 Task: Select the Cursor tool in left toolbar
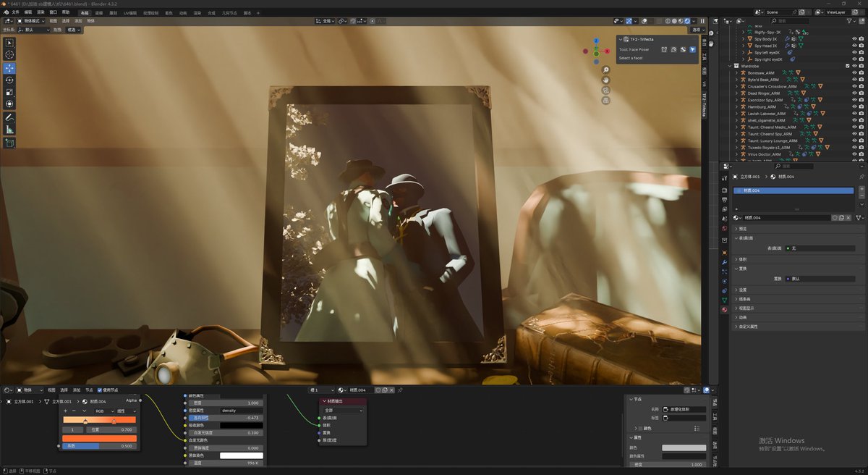pos(9,55)
